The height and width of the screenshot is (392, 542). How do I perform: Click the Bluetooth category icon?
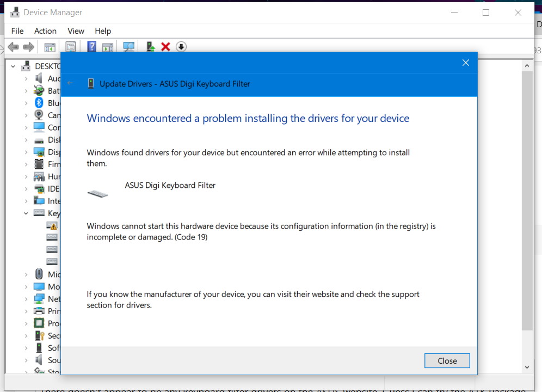pyautogui.click(x=39, y=103)
